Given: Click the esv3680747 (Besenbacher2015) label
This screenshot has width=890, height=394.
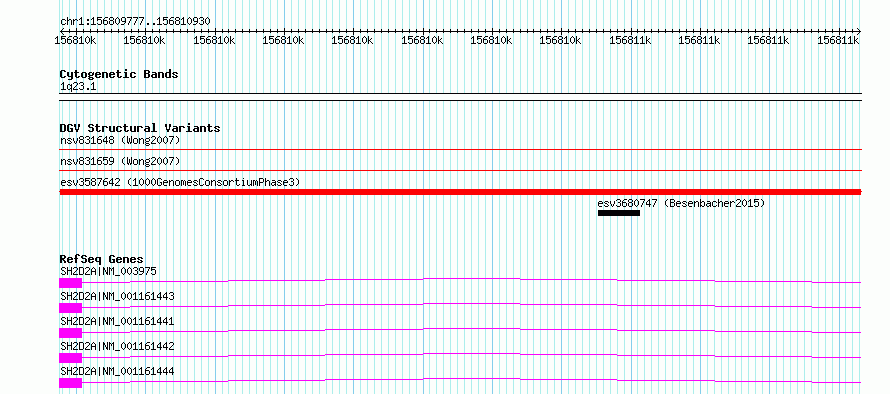Looking at the screenshot, I should click(x=681, y=203).
